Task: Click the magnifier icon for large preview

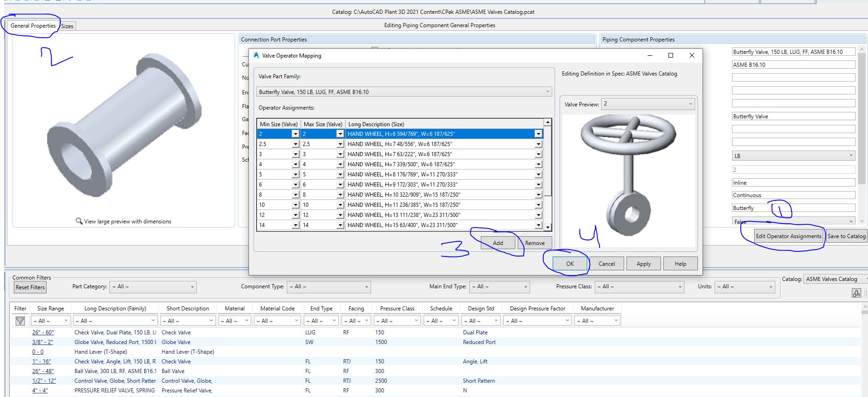Action: point(79,221)
